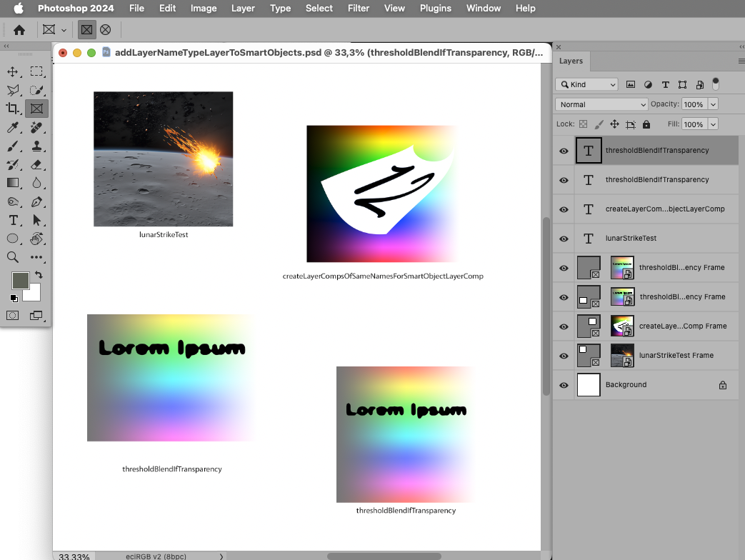Click the foreground color swatch
This screenshot has width=745, height=560.
click(x=19, y=281)
